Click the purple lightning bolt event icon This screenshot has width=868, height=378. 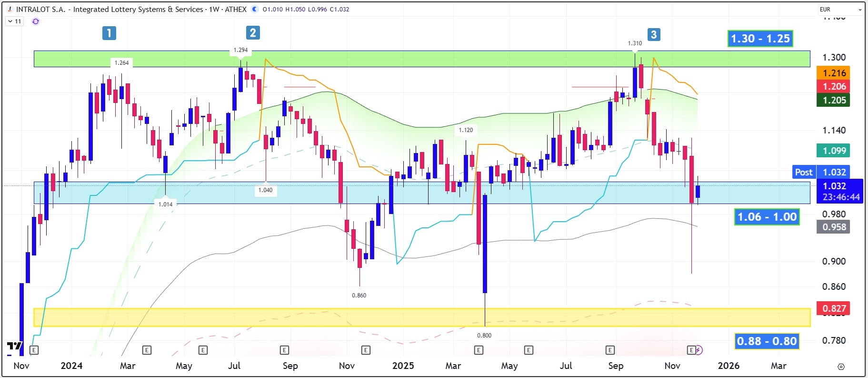(698, 350)
